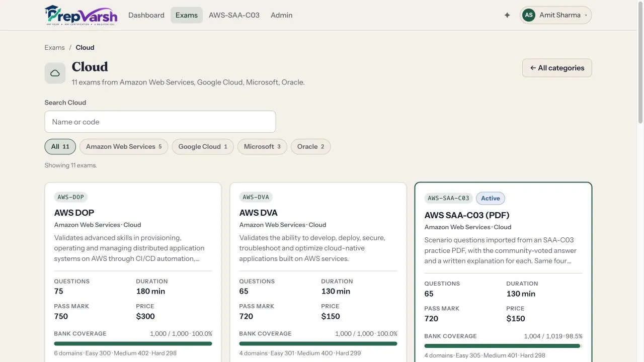Viewport: 644px width, 362px height.
Task: Click the AWS SAA-C03 bank coverage progress bar
Action: click(503, 346)
